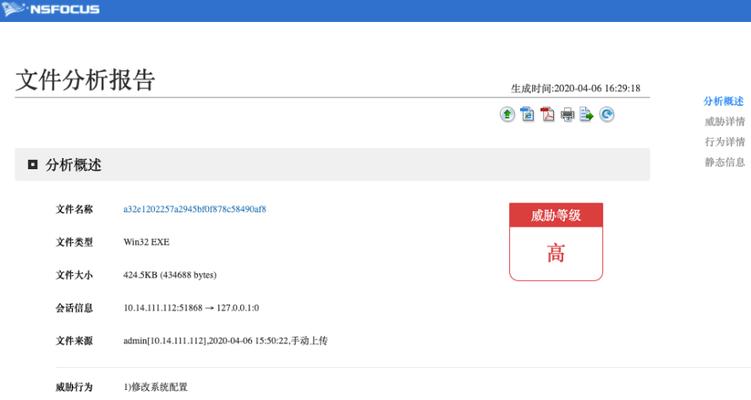Click the 生成时间 2020-04-06 16:29:18 timestamp

(x=576, y=89)
